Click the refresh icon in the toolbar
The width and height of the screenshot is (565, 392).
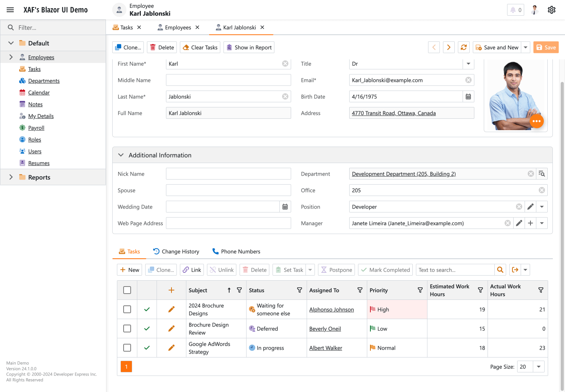click(463, 47)
